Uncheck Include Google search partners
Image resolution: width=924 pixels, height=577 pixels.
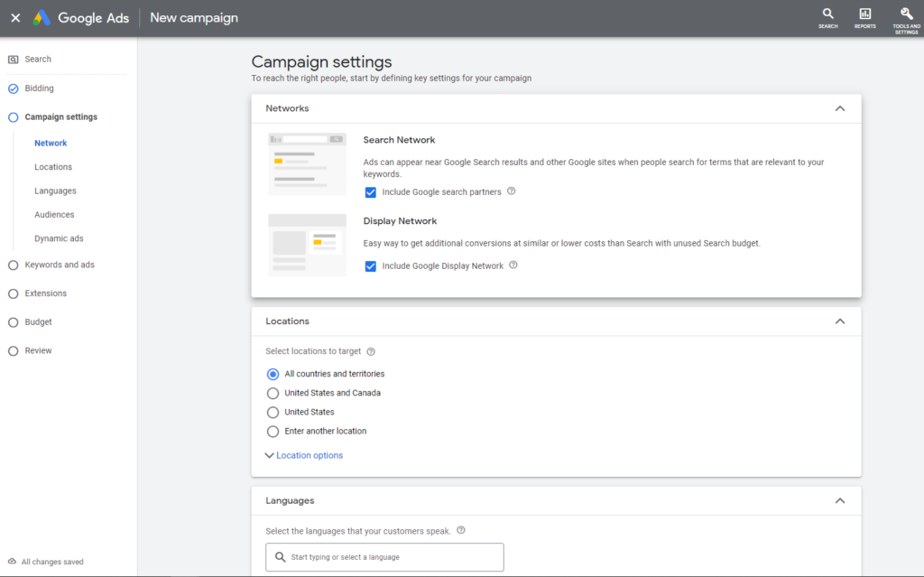371,192
